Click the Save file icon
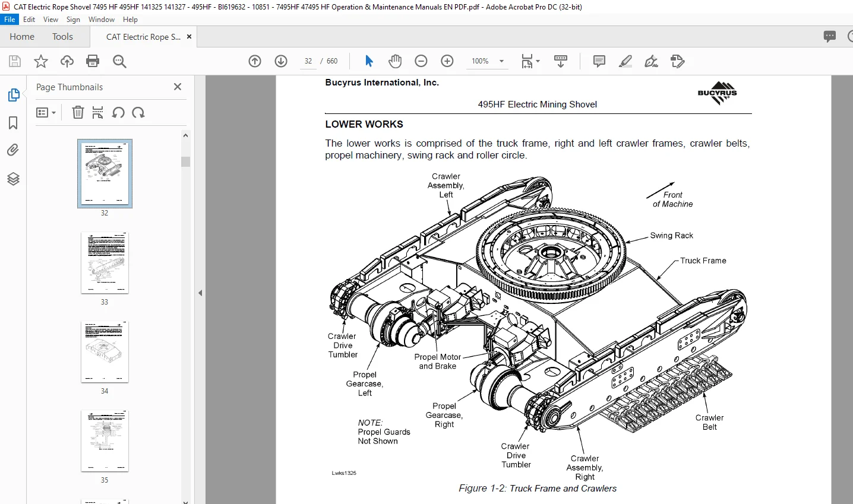853x504 pixels. (x=15, y=61)
